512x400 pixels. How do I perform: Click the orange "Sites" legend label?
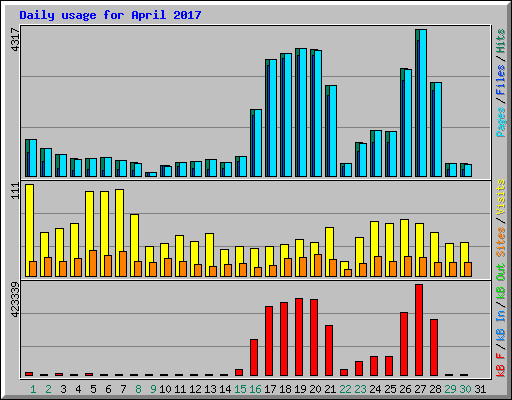pyautogui.click(x=501, y=242)
